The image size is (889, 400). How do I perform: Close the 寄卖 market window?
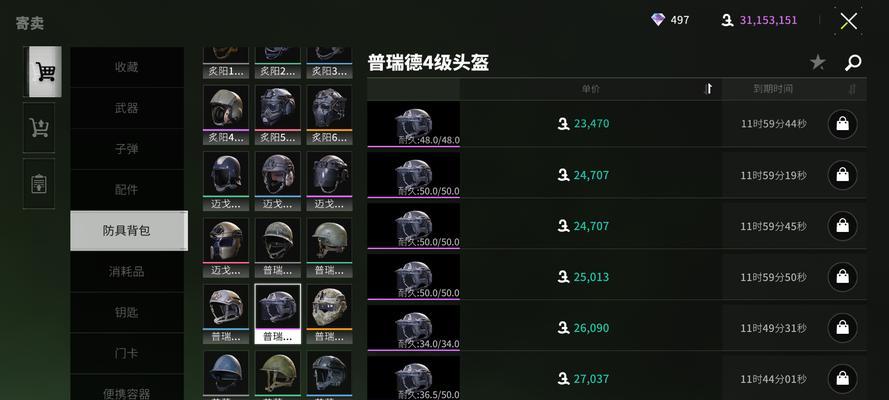pos(848,22)
